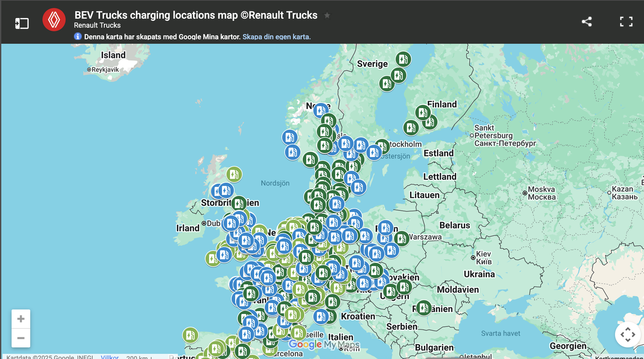The width and height of the screenshot is (644, 359).
Task: Open the 'Skapa din egen karta' link
Action: point(276,37)
